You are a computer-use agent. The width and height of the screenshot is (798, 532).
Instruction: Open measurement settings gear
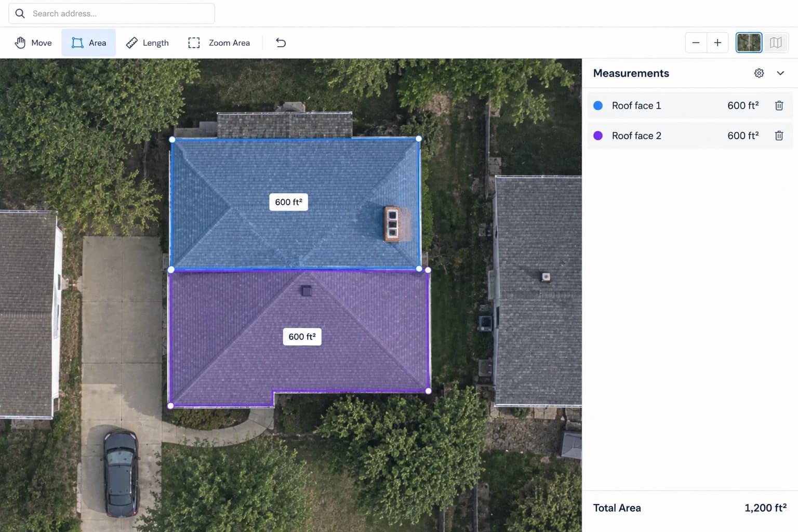pyautogui.click(x=759, y=73)
